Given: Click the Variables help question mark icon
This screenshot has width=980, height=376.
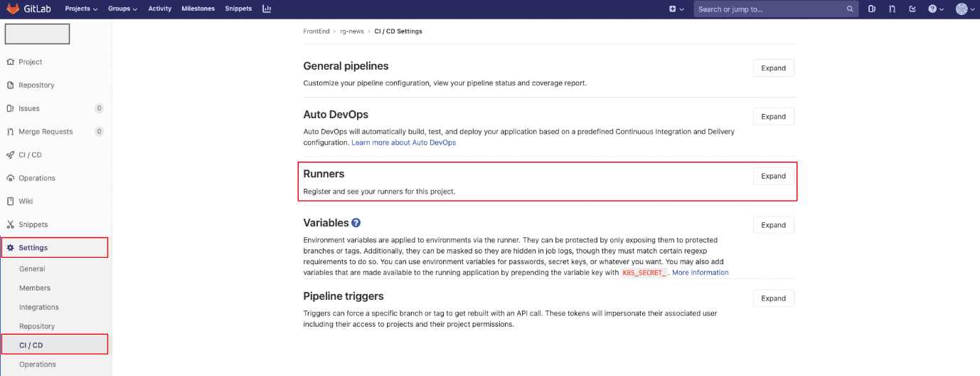Looking at the screenshot, I should (x=356, y=223).
